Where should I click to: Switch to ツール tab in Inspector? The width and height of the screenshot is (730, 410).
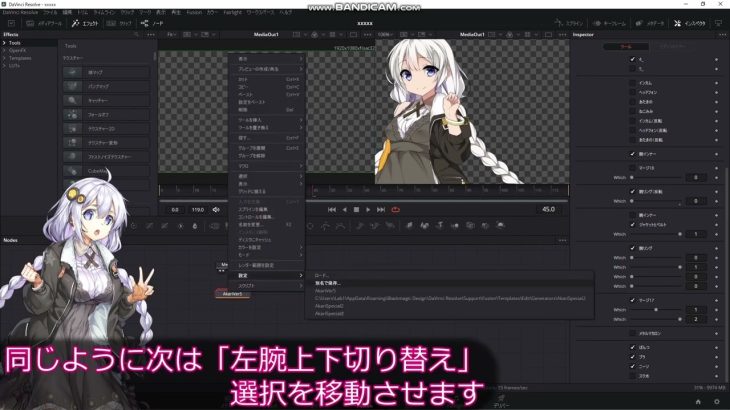click(x=626, y=47)
